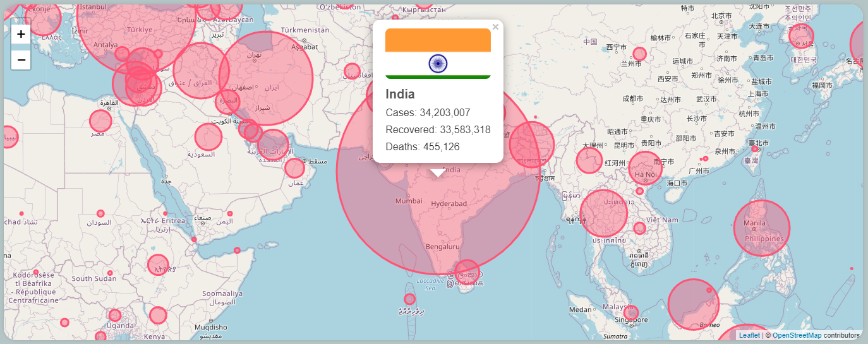This screenshot has width=868, height=344.
Task: Open the Saudi Arabia case circle
Action: click(x=208, y=136)
